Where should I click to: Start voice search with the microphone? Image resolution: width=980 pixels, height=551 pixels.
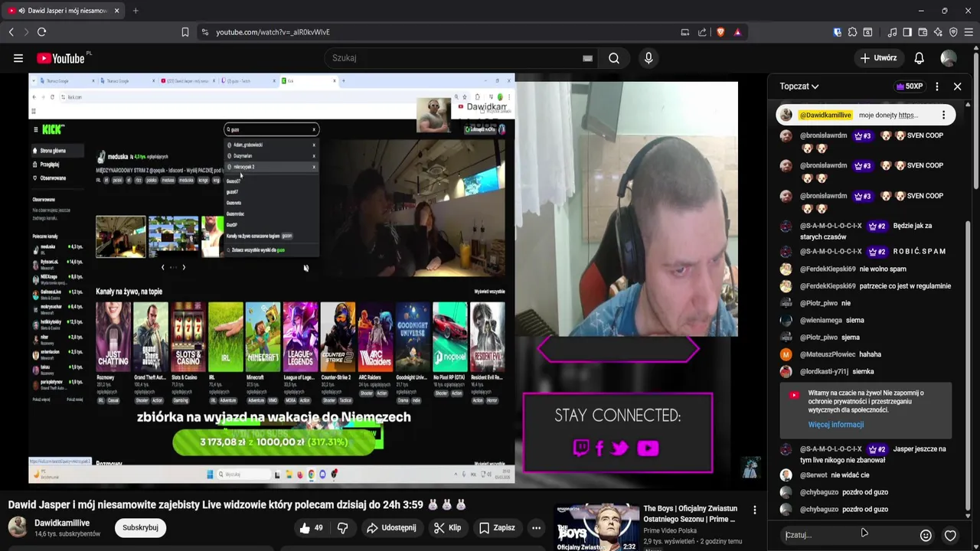(648, 58)
